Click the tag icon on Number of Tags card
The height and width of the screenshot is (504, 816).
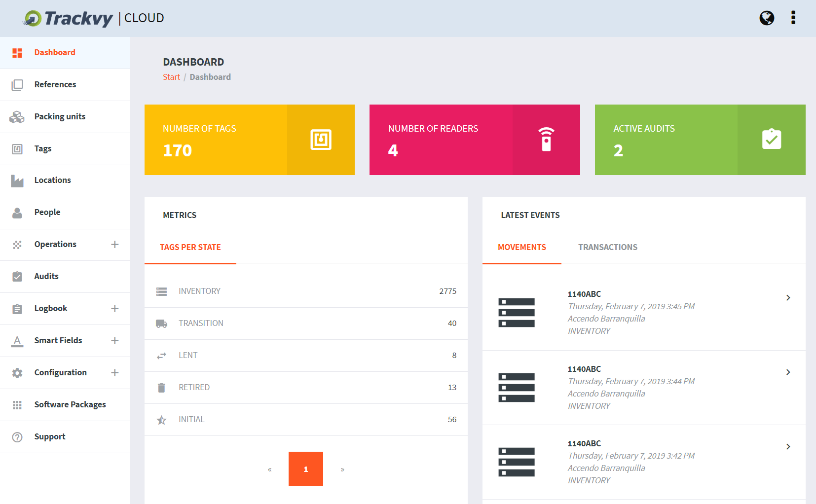click(321, 140)
